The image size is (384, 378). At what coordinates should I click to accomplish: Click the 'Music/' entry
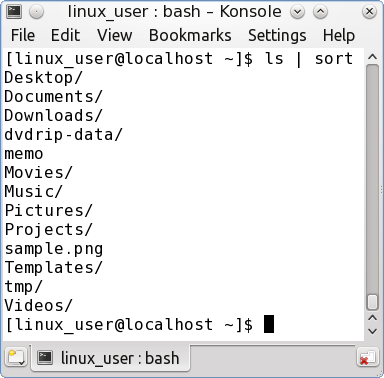click(33, 192)
